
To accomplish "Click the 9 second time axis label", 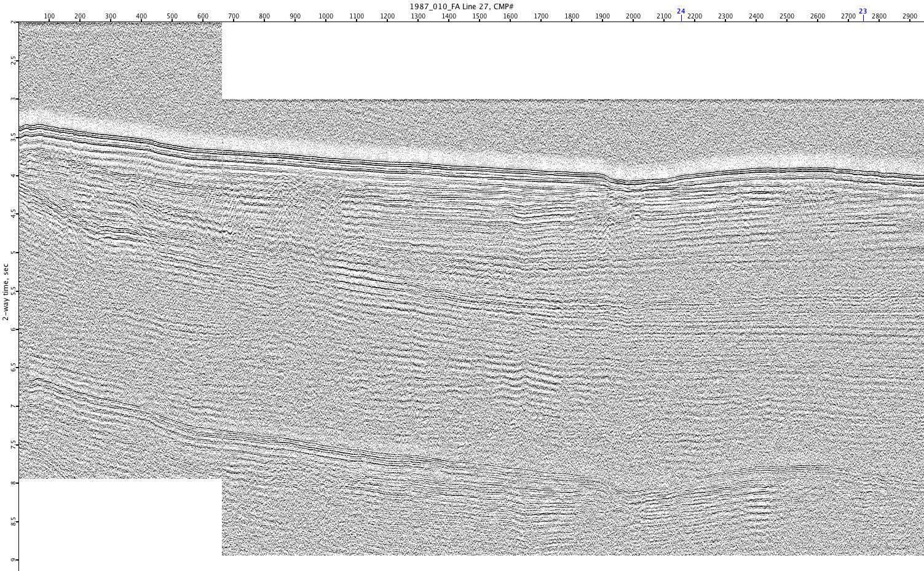I will [x=13, y=560].
